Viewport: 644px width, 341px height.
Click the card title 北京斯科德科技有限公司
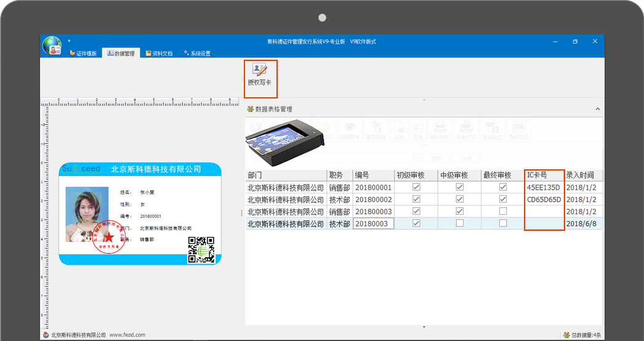[x=156, y=169]
